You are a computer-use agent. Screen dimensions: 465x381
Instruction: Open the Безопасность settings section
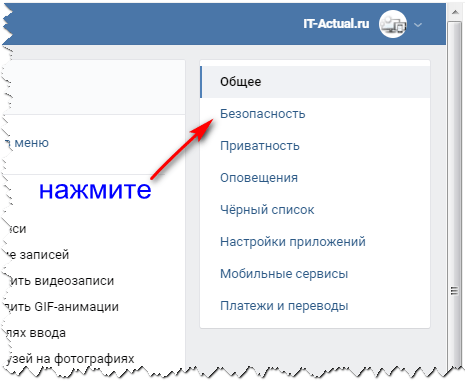262,114
